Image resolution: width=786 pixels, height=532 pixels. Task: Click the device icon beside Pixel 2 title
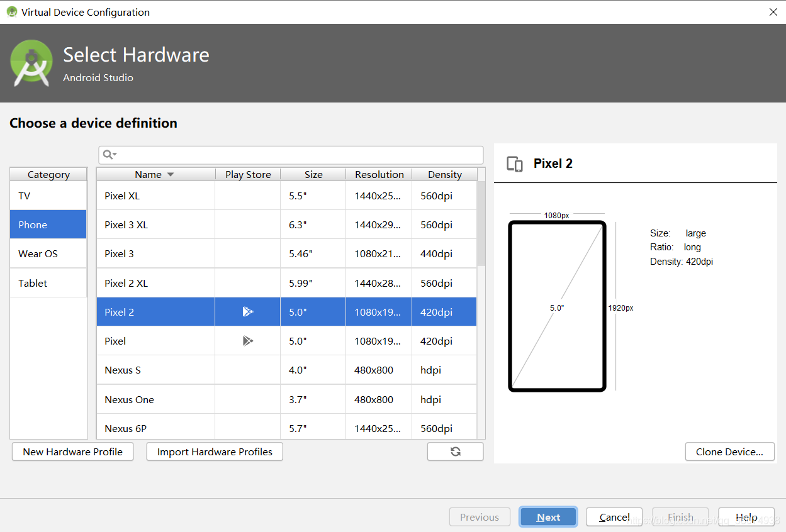(x=515, y=164)
